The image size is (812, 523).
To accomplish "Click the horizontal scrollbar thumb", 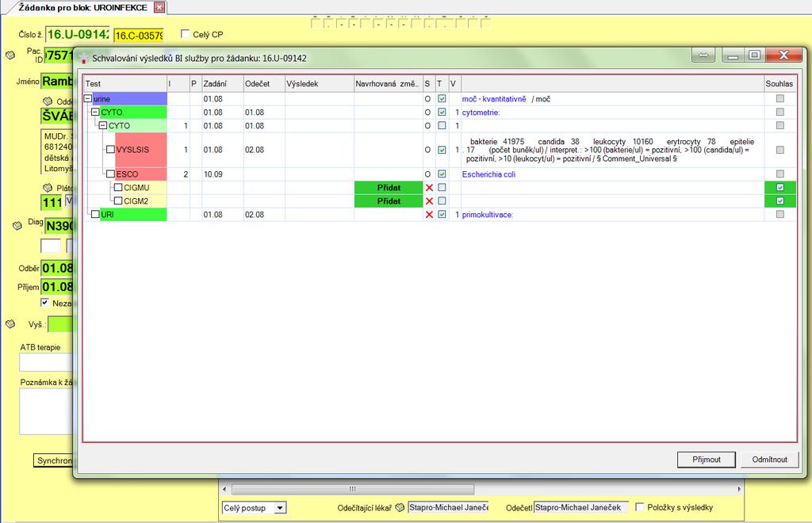I will (x=353, y=489).
